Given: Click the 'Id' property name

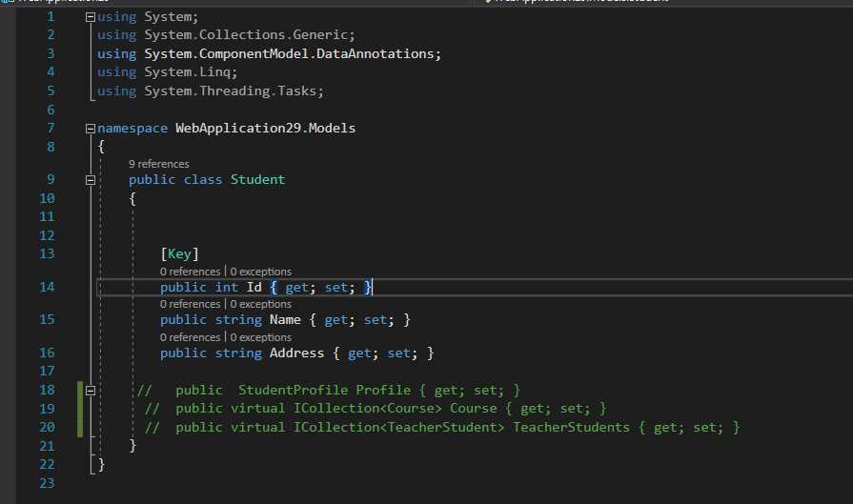Looking at the screenshot, I should pos(254,287).
